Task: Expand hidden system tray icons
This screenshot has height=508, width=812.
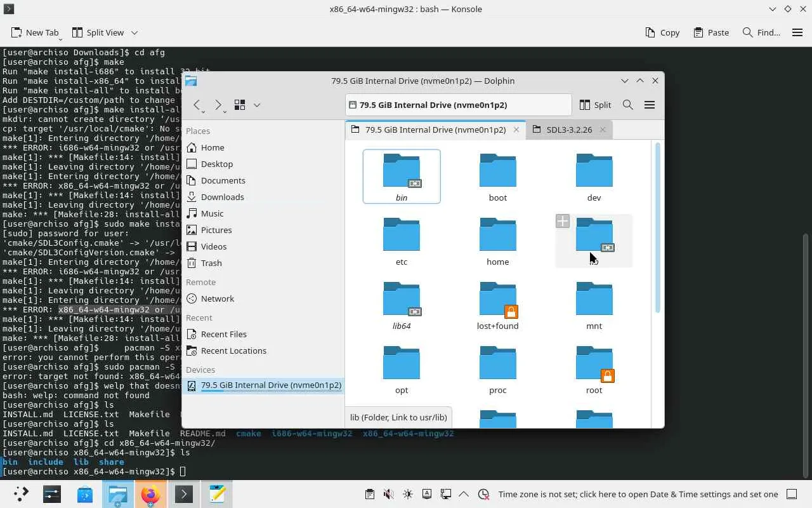Action: click(x=464, y=494)
